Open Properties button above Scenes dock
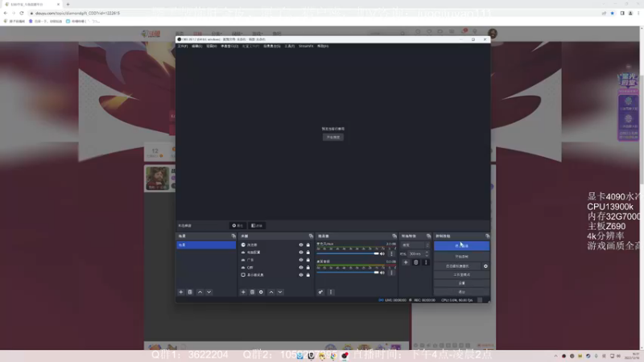644x362 pixels. click(x=237, y=226)
